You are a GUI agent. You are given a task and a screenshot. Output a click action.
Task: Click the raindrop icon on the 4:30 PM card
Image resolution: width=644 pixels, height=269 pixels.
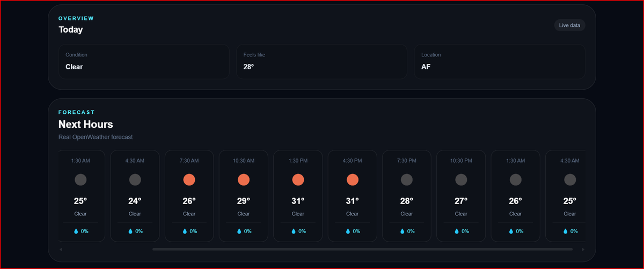pos(348,231)
